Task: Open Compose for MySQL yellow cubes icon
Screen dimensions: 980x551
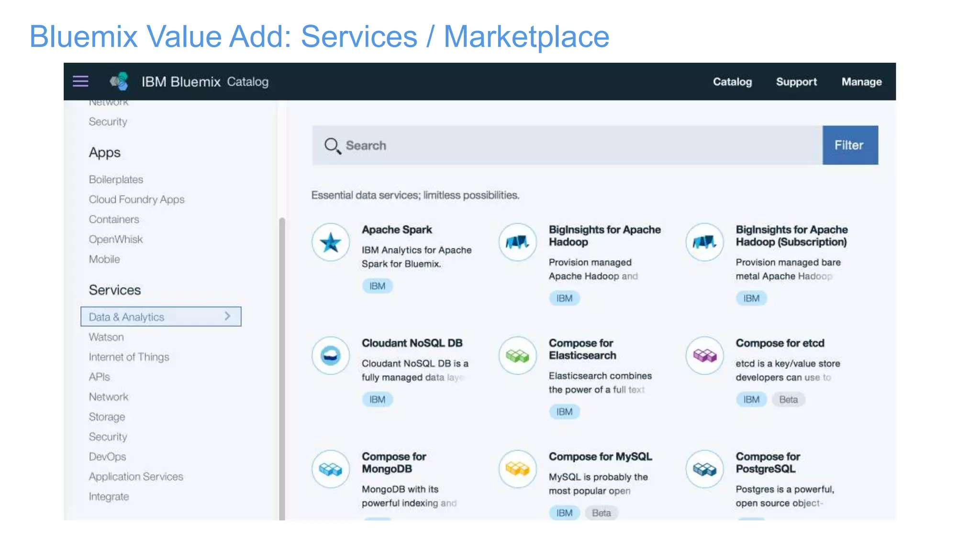Action: coord(517,469)
